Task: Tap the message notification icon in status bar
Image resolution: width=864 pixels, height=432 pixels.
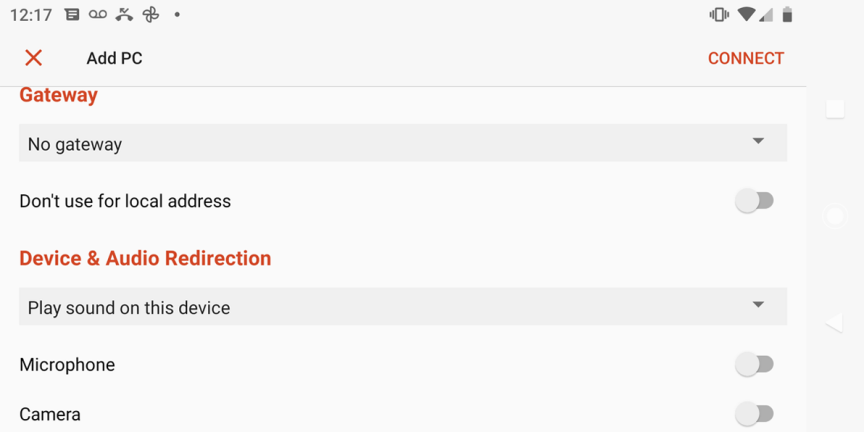Action: click(x=72, y=15)
